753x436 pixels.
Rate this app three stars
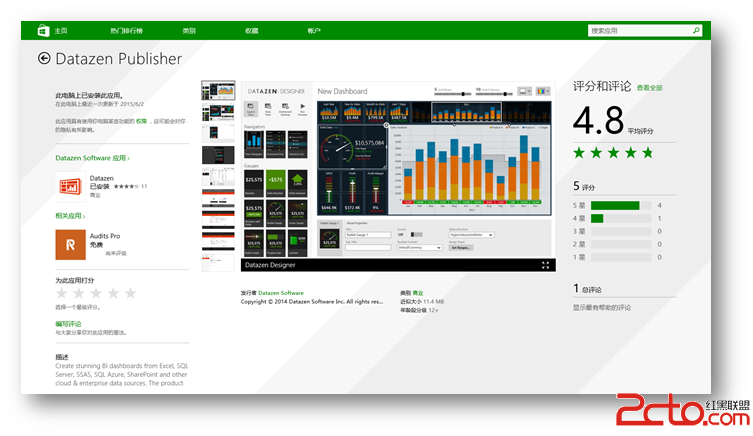tap(96, 293)
